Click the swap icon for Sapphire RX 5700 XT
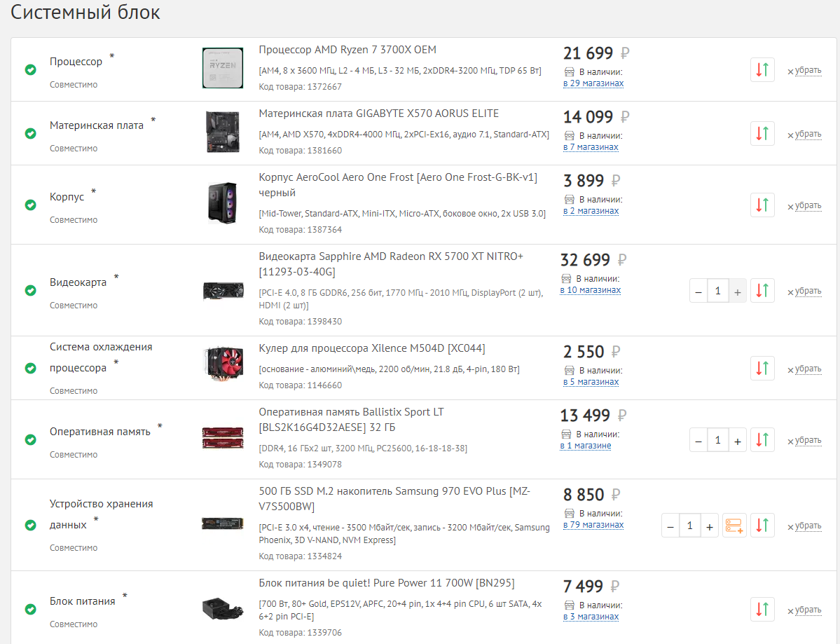This screenshot has height=644, width=840. point(762,290)
